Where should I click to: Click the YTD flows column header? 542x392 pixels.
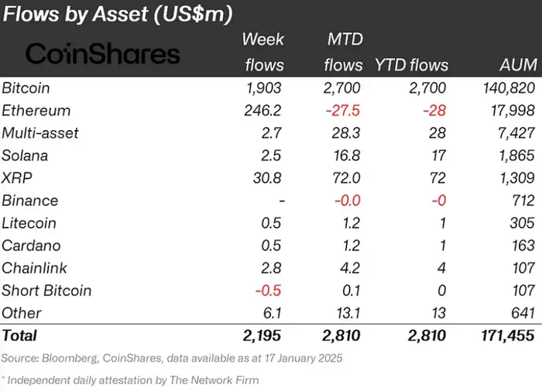pyautogui.click(x=412, y=65)
